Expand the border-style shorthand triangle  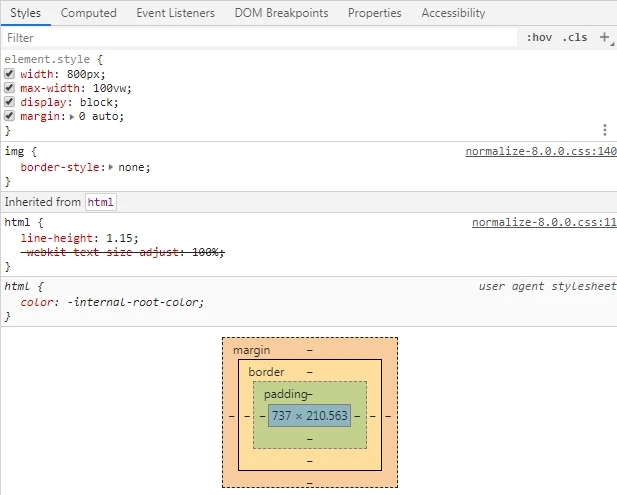[111, 167]
